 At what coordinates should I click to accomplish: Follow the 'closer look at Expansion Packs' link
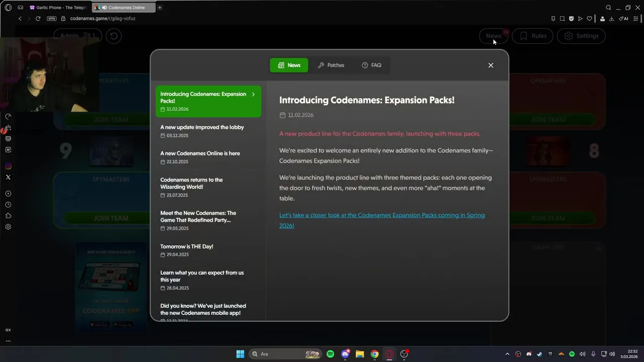(x=382, y=220)
